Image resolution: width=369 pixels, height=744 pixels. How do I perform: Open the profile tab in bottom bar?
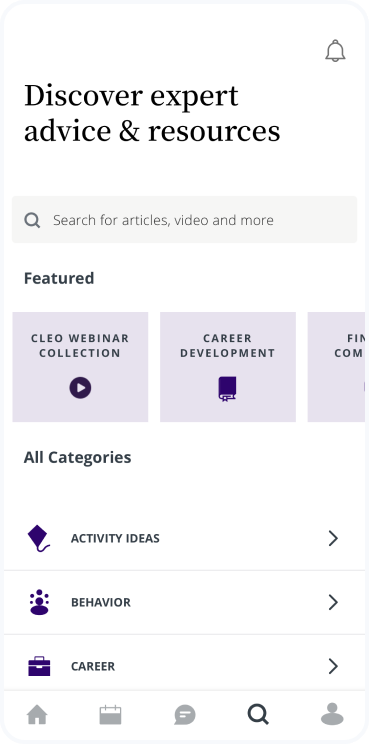click(x=332, y=714)
